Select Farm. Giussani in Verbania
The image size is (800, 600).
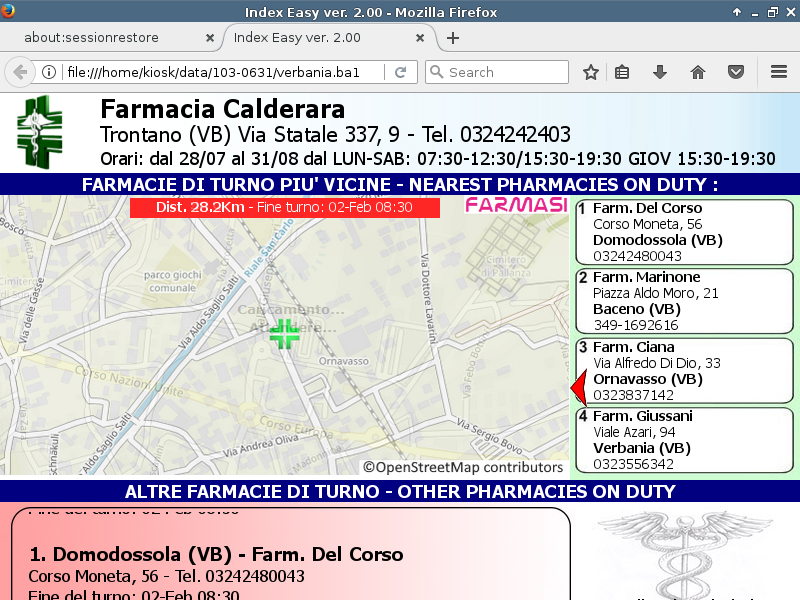(x=684, y=440)
